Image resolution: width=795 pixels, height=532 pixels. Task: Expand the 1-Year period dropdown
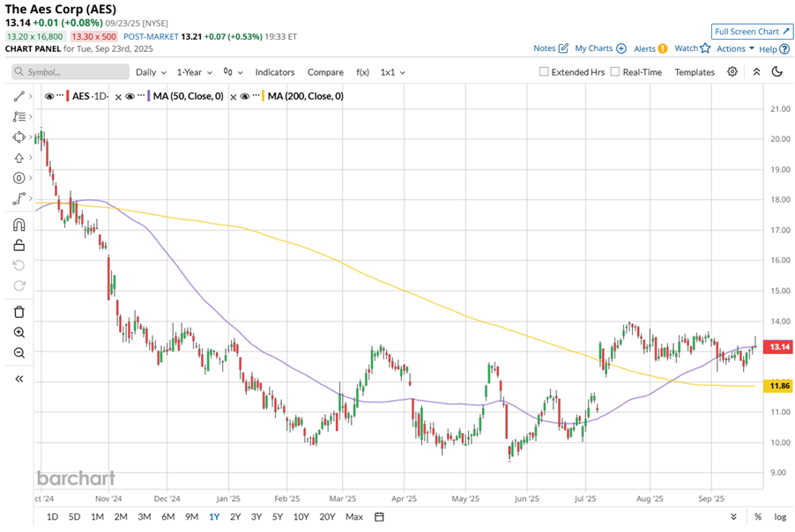coord(194,72)
